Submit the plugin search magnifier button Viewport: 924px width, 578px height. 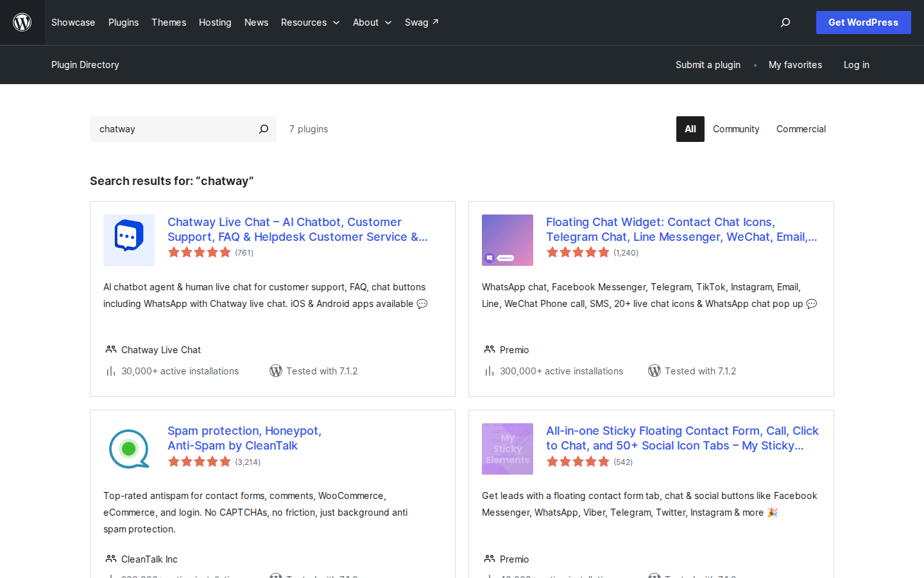coord(264,129)
